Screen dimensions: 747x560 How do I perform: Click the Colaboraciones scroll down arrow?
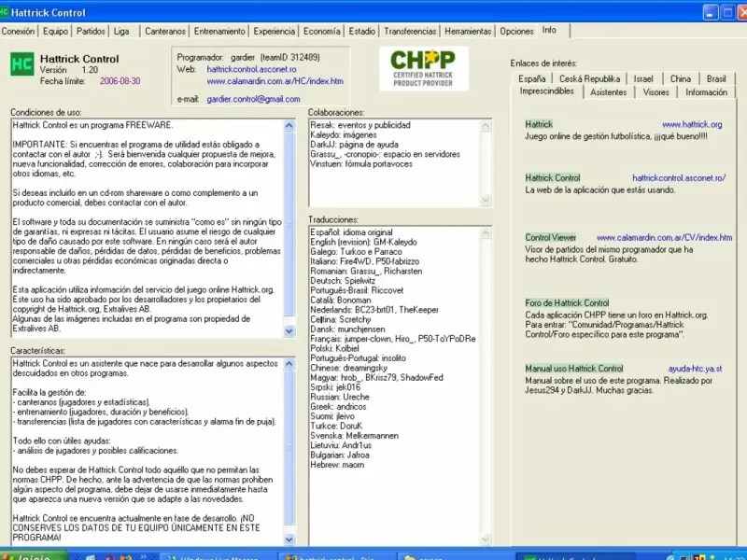[x=486, y=200]
